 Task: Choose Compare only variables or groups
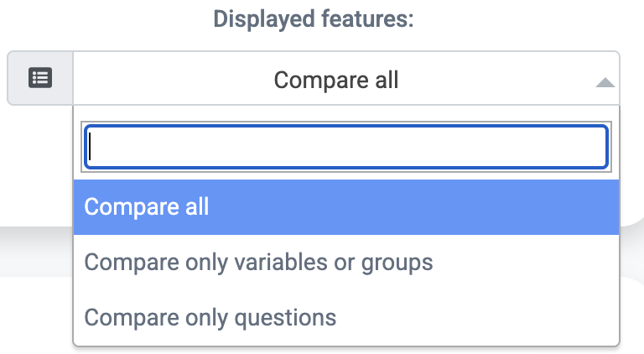pyautogui.click(x=346, y=262)
